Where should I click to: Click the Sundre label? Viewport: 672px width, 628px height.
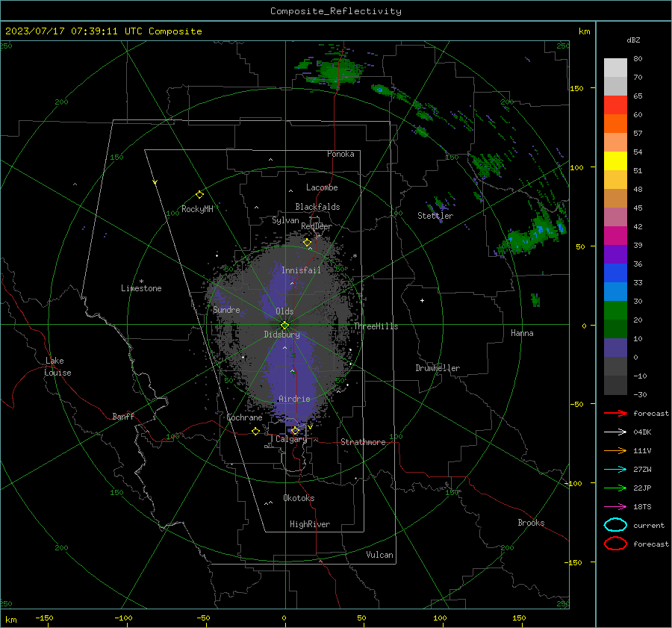point(227,309)
